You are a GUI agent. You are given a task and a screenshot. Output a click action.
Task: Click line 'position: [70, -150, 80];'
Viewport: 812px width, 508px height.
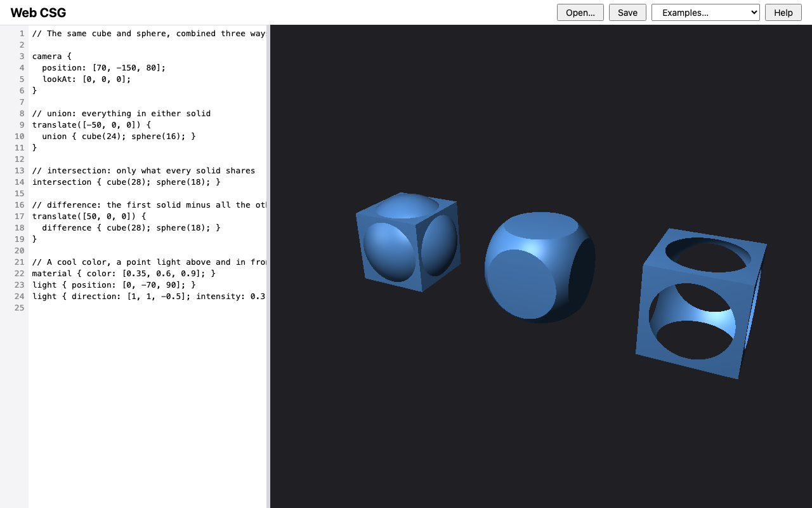(103, 68)
